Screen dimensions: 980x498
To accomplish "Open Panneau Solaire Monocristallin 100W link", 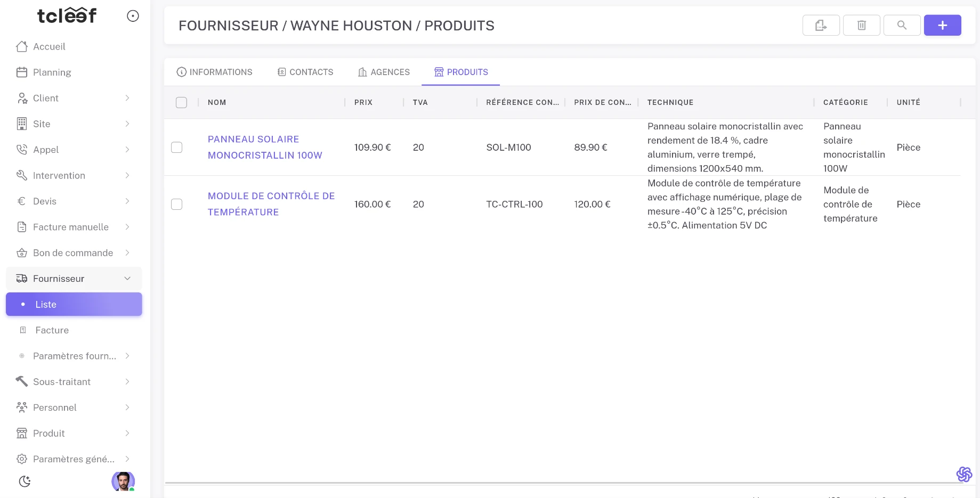I will (265, 147).
